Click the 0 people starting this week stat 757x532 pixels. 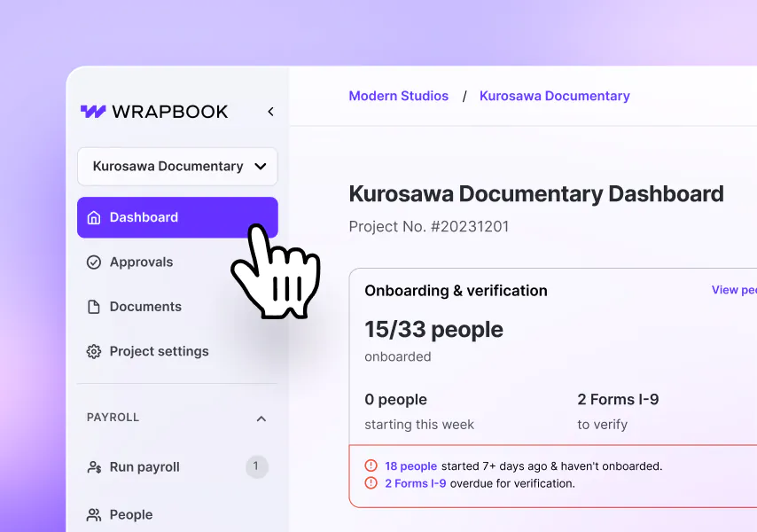[x=419, y=411]
